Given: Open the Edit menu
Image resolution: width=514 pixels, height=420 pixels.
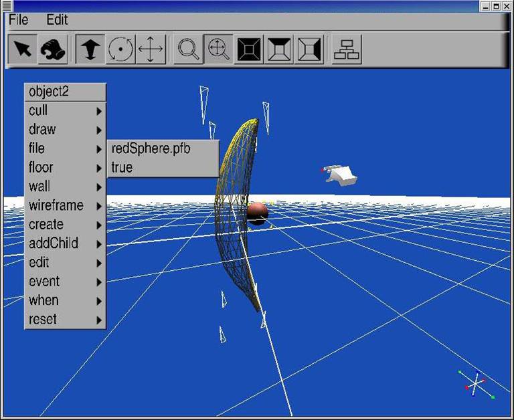Looking at the screenshot, I should [x=57, y=20].
